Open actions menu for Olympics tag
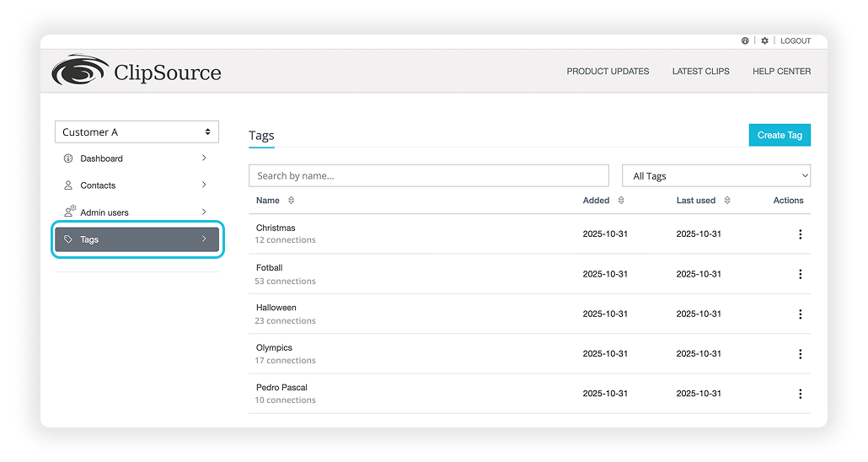Viewport: 868px width, 462px height. coord(800,354)
